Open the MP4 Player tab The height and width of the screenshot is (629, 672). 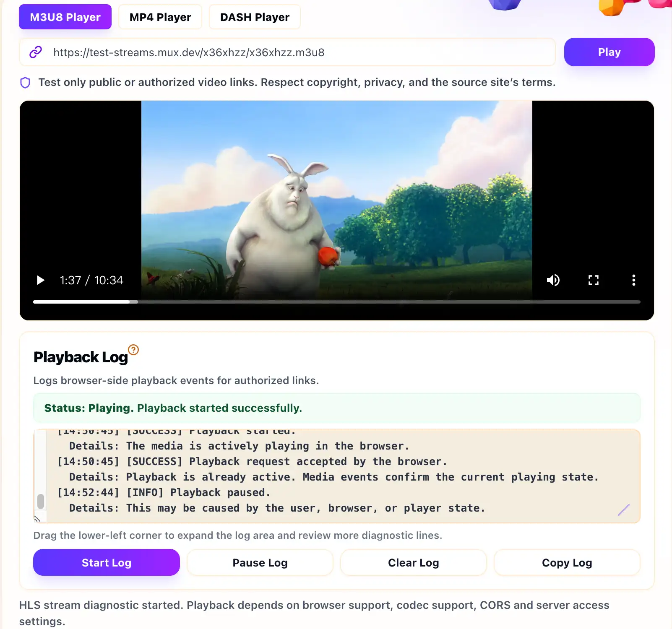(160, 17)
